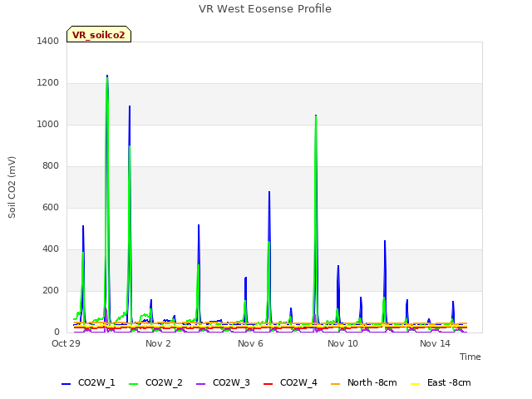The image size is (532, 399).
Task: Click the VR_soilco2 annotation label
Action: click(99, 35)
